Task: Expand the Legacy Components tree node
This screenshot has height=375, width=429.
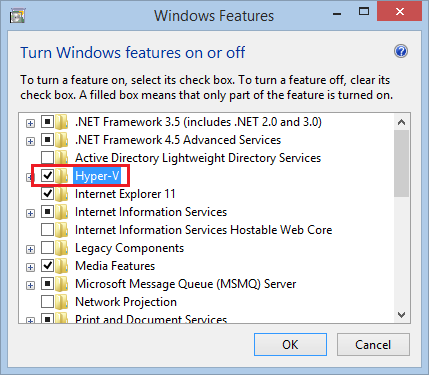Action: [30, 249]
